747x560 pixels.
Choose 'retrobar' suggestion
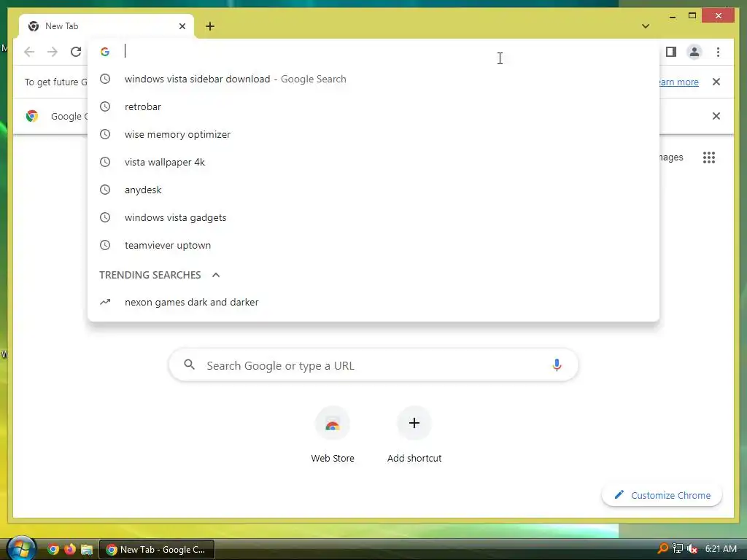373,106
